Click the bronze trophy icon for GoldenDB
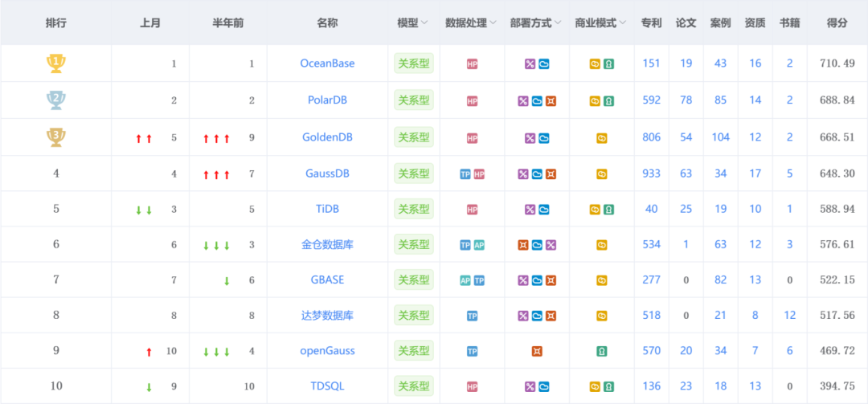 [x=56, y=137]
